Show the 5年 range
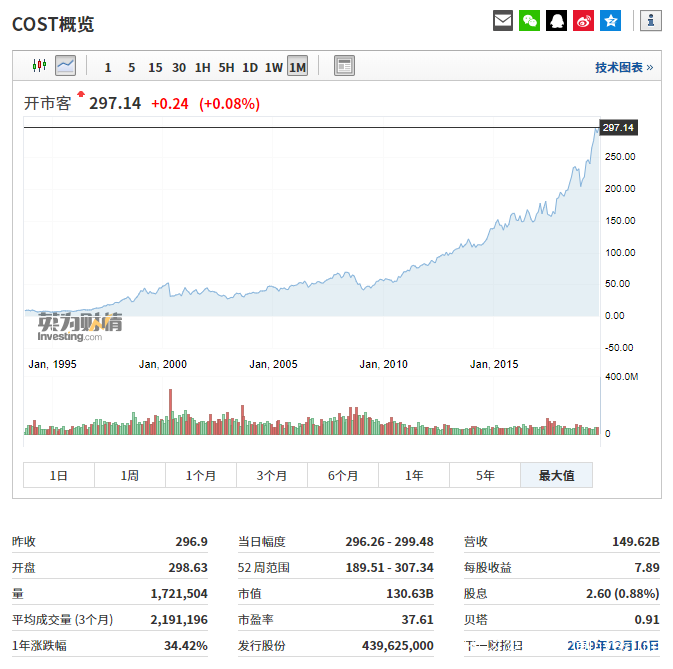Image resolution: width=673 pixels, height=669 pixels. coord(485,475)
